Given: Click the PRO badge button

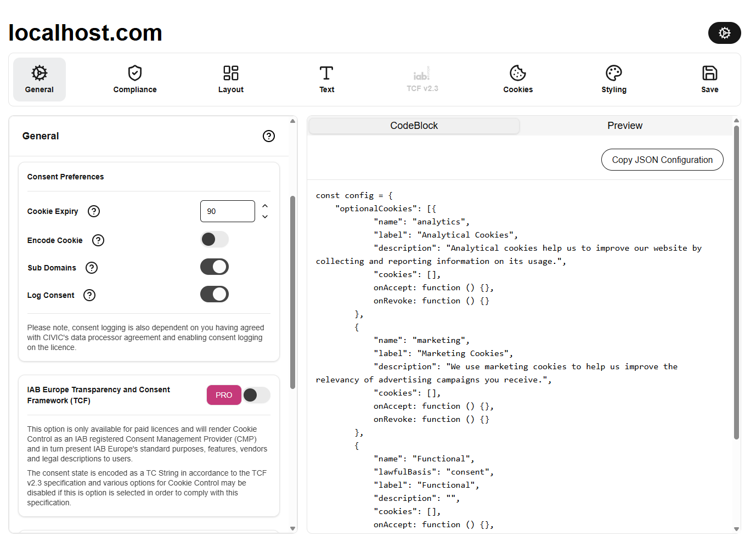Looking at the screenshot, I should coord(224,395).
